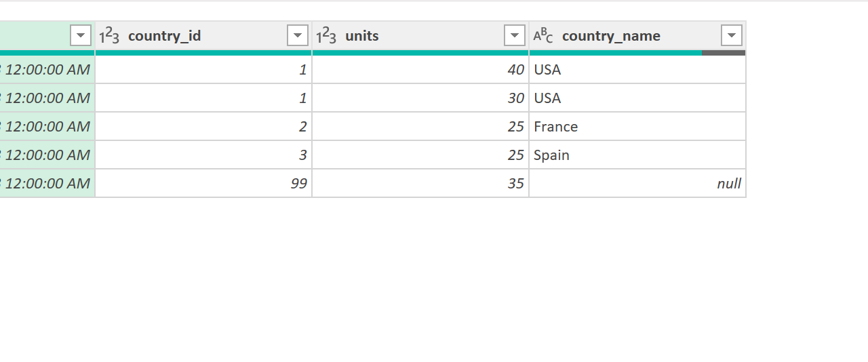Select the country_id column header
Viewport: 868px width, 362px height.
(x=164, y=36)
